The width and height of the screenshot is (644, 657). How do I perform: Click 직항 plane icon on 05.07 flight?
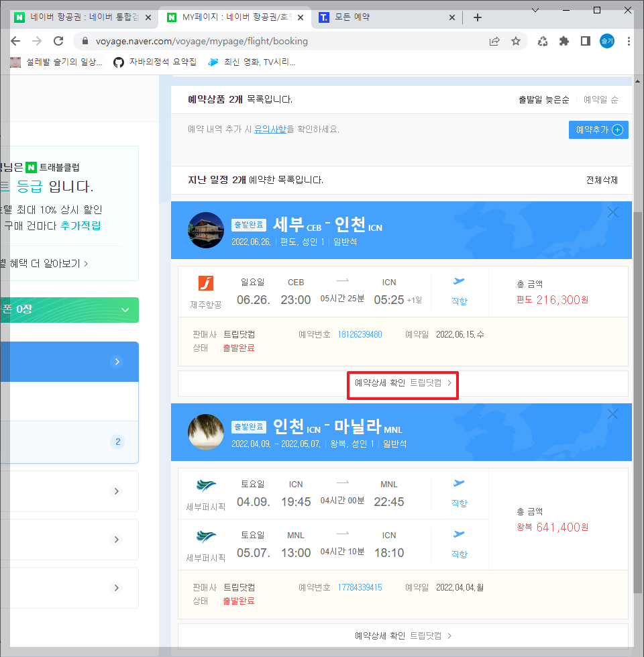click(x=459, y=534)
